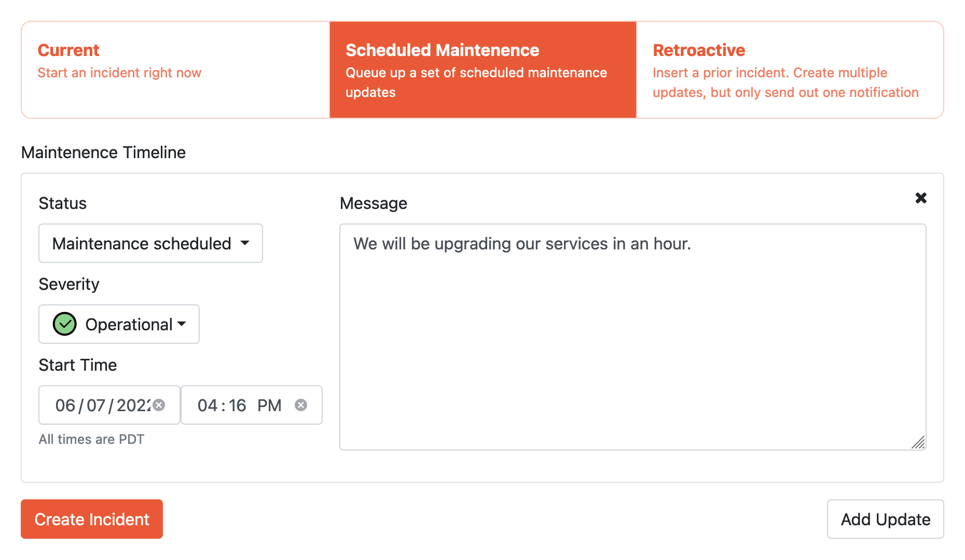This screenshot has height=560, width=965.
Task: Remove this timeline update with the X
Action: coord(921,198)
